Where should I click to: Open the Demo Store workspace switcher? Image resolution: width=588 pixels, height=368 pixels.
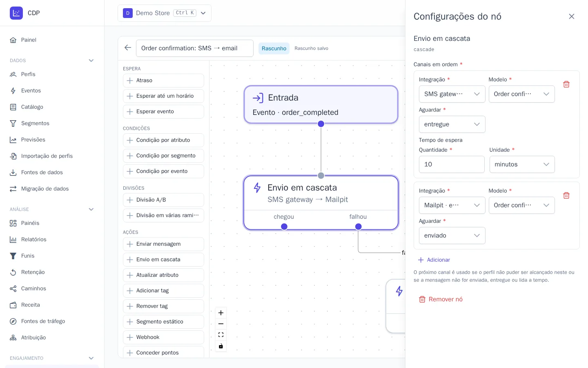[165, 13]
